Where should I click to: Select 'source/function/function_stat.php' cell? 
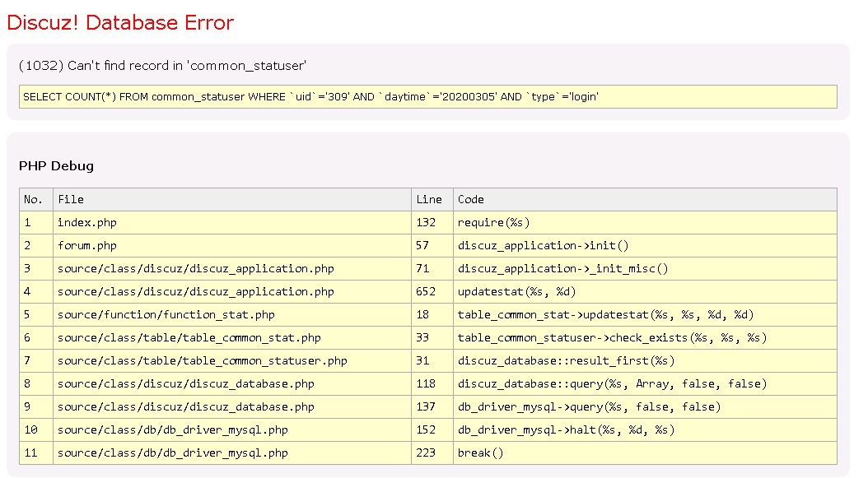coord(232,315)
